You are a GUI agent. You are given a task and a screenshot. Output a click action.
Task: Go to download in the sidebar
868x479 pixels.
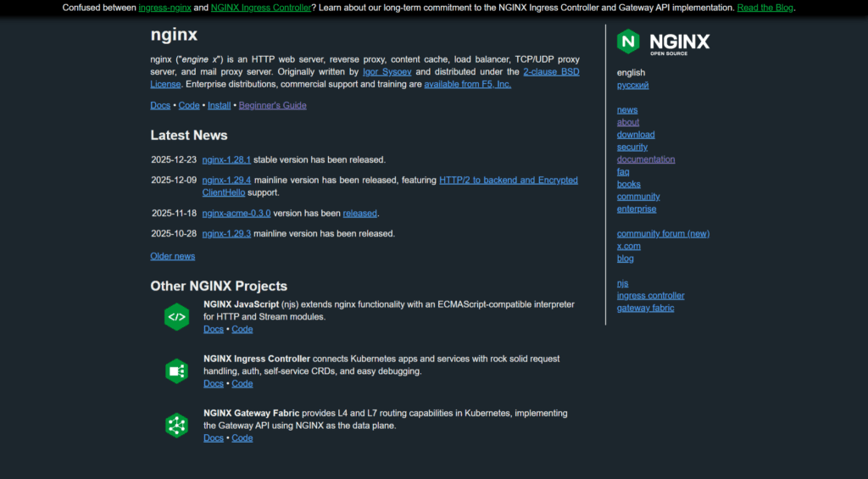[636, 135]
